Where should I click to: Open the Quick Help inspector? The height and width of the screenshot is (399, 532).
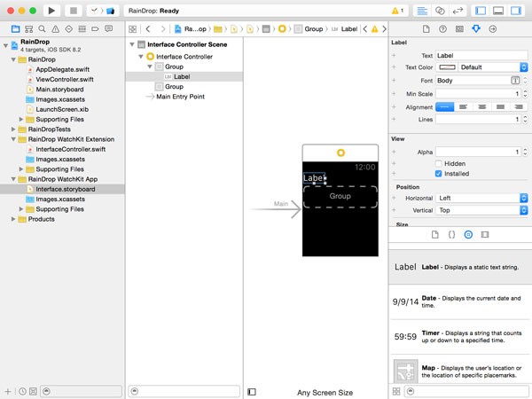pos(442,29)
